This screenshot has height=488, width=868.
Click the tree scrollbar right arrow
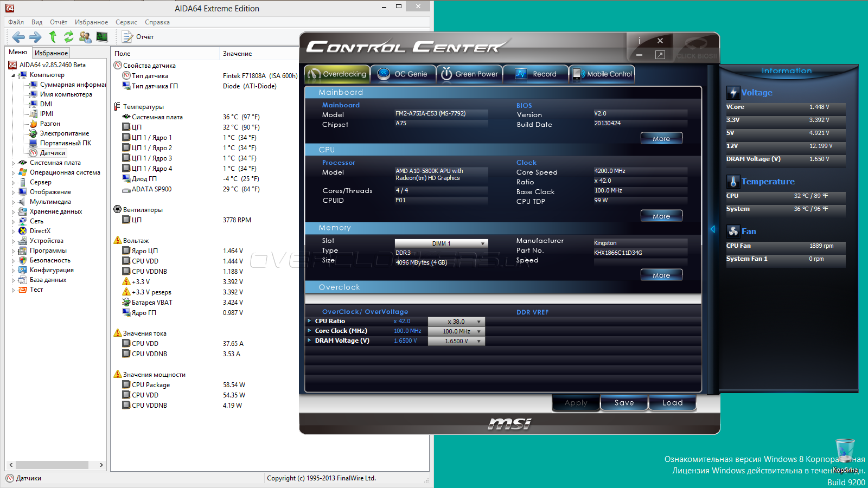101,465
